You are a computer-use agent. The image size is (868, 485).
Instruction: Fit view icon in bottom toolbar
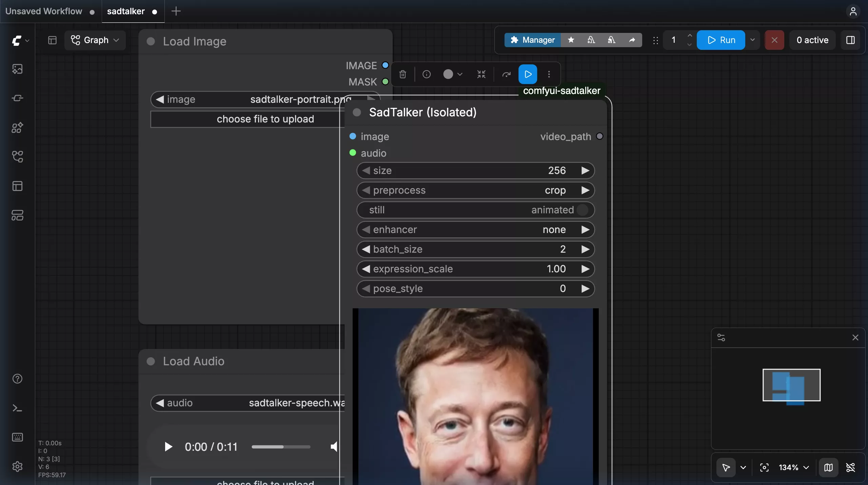click(764, 467)
